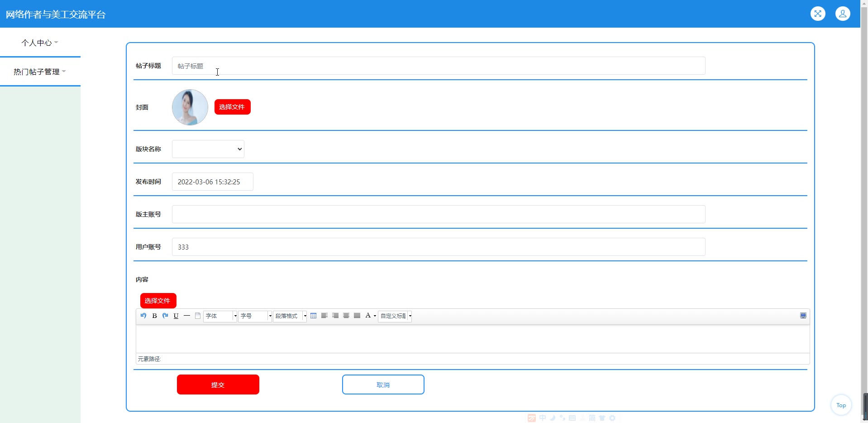Click the Top button to go to the page top
The width and height of the screenshot is (868, 423).
coord(841,405)
